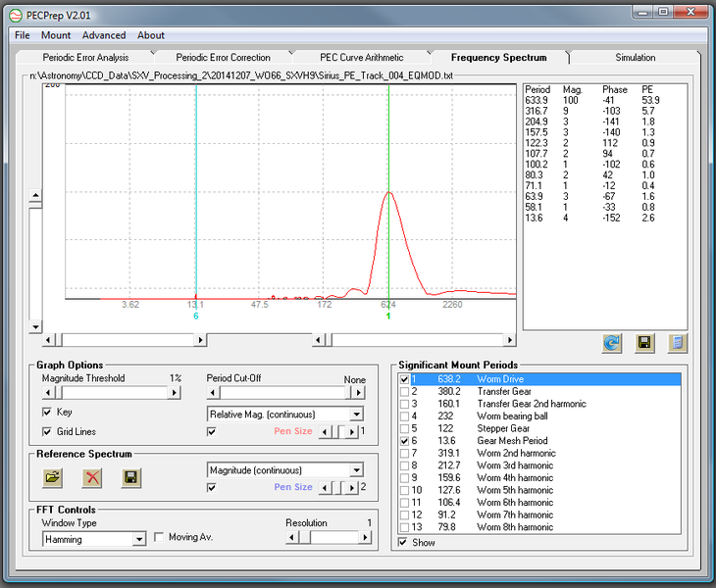Click the up arrow on the graph's vertical scroller
This screenshot has height=588, width=716.
tap(35, 196)
